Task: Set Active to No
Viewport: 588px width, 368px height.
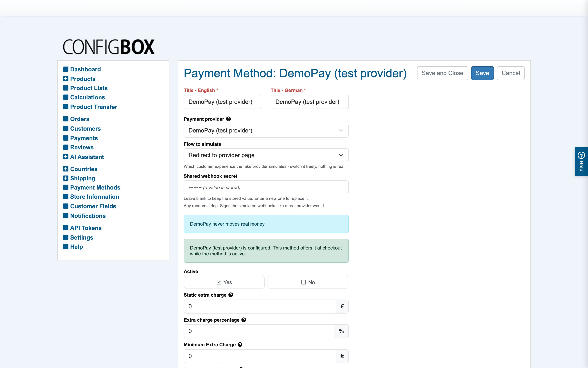Action: coord(308,282)
